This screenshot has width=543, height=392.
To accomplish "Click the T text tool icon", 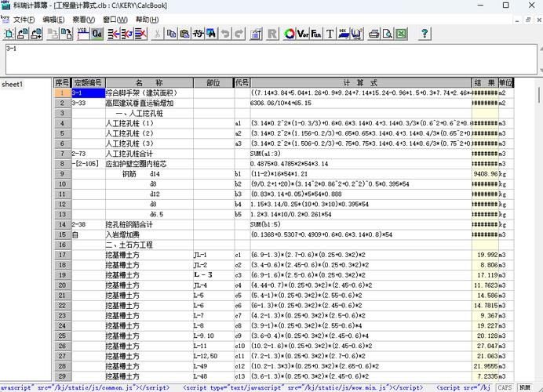I will (330, 34).
